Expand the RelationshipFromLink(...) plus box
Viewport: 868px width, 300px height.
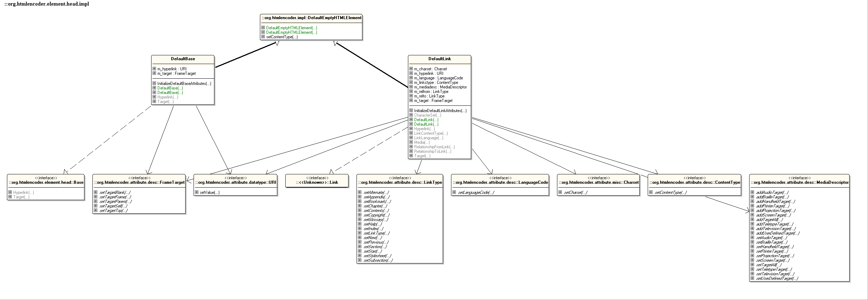[x=411, y=147]
